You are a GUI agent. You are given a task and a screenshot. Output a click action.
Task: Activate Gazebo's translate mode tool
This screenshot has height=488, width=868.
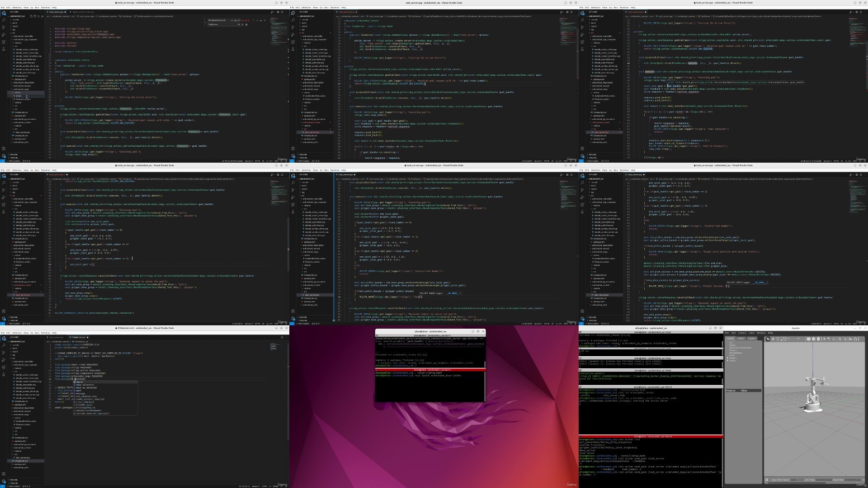[773, 339]
